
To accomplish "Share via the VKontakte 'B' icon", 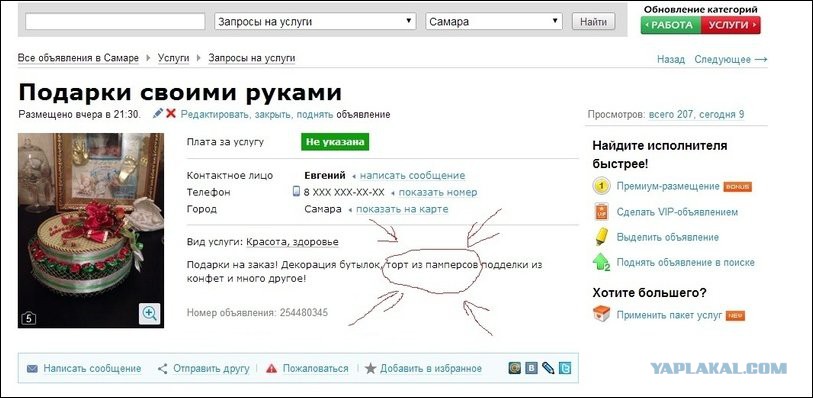I will click(531, 368).
